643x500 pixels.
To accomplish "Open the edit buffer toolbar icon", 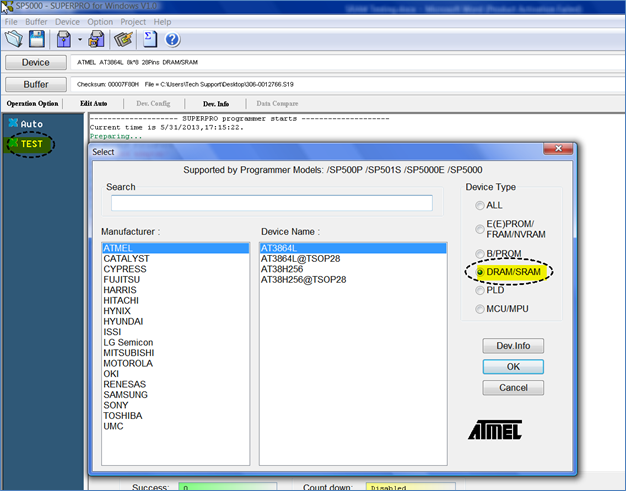I will tap(124, 39).
